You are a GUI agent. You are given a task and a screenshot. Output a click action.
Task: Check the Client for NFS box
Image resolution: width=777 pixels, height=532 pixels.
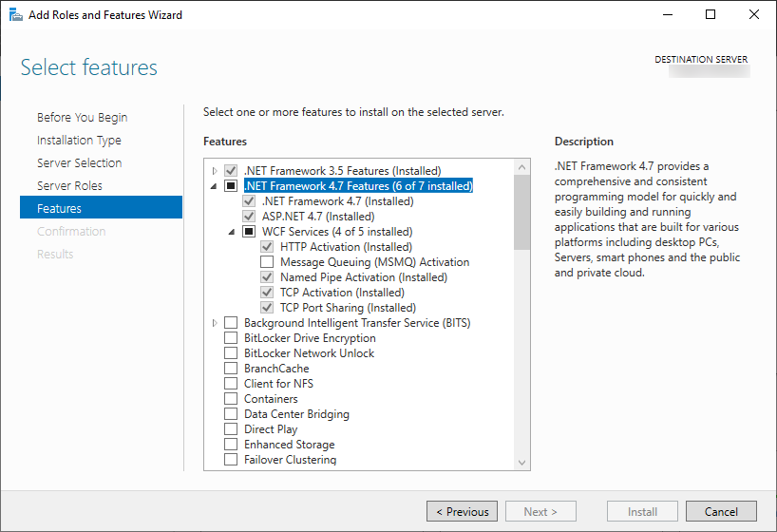point(231,384)
